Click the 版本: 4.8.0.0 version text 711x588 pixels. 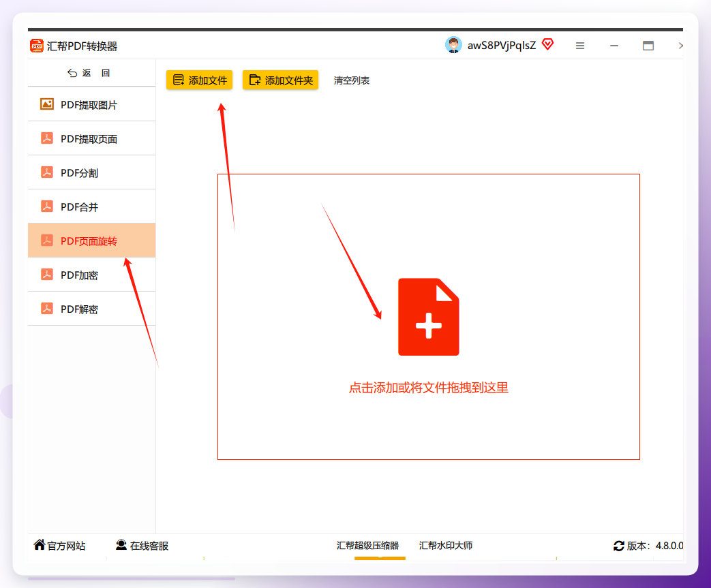(x=655, y=546)
